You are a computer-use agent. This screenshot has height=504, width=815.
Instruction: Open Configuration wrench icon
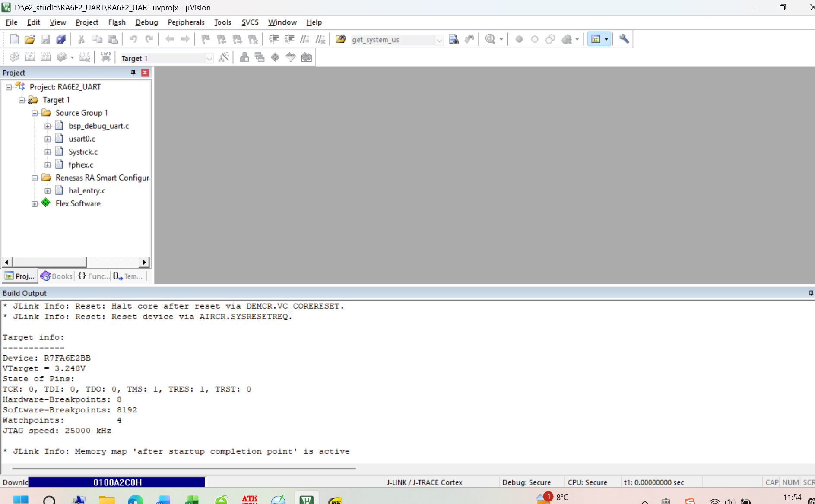pos(624,39)
